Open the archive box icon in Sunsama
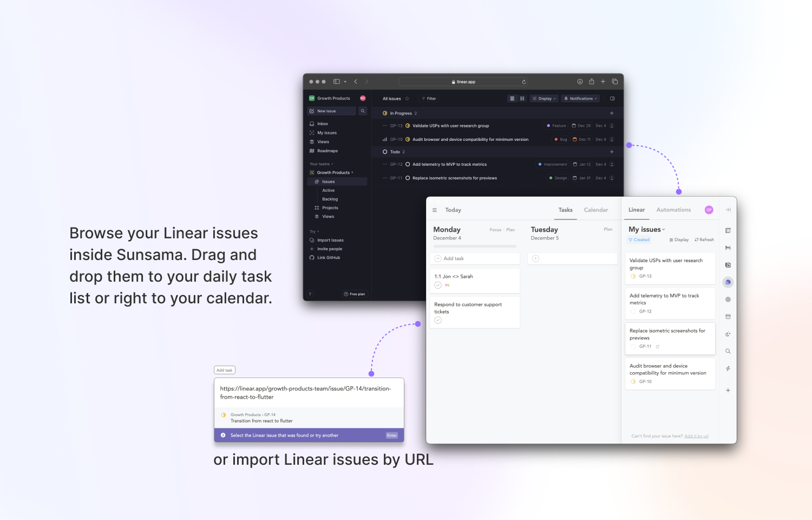The image size is (812, 520). click(x=728, y=317)
